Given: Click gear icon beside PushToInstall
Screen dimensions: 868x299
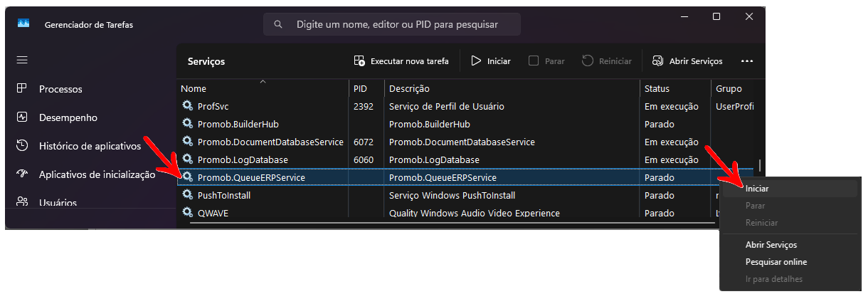Looking at the screenshot, I should [x=187, y=195].
